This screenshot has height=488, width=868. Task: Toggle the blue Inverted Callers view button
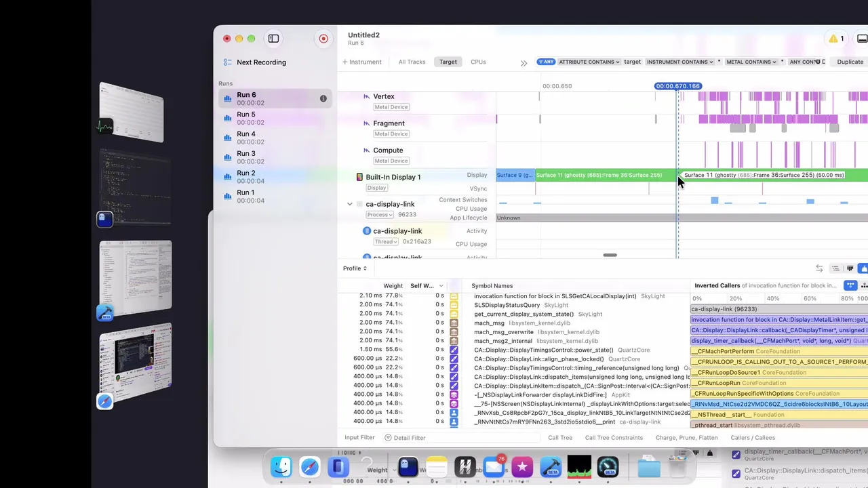tap(850, 285)
